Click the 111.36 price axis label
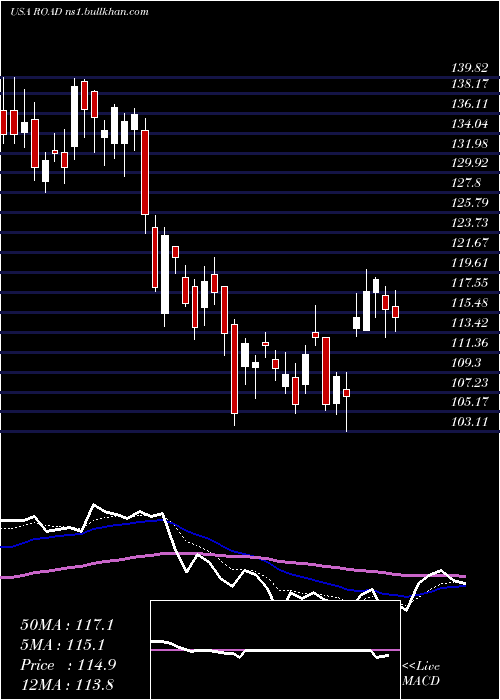The image size is (500, 700). click(x=470, y=342)
